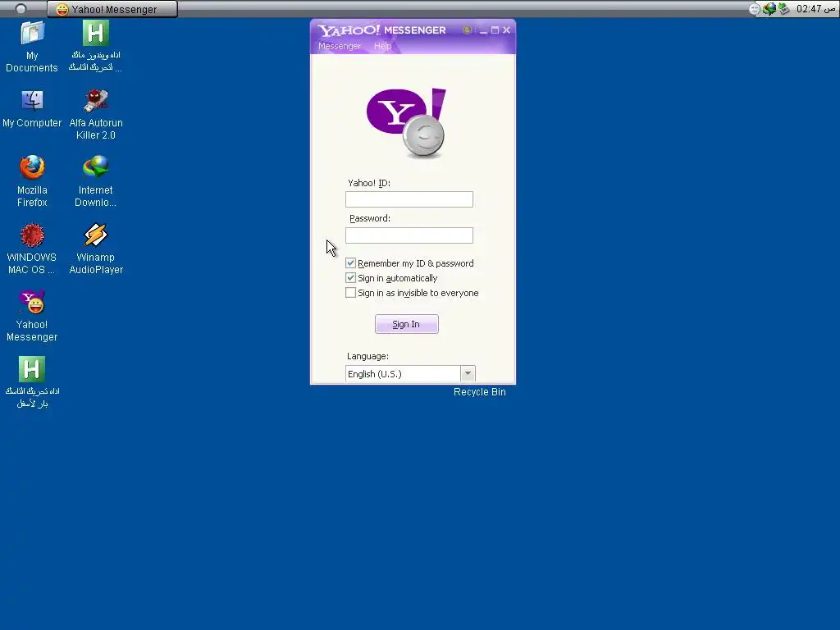Open the Messenger menu

(x=339, y=46)
